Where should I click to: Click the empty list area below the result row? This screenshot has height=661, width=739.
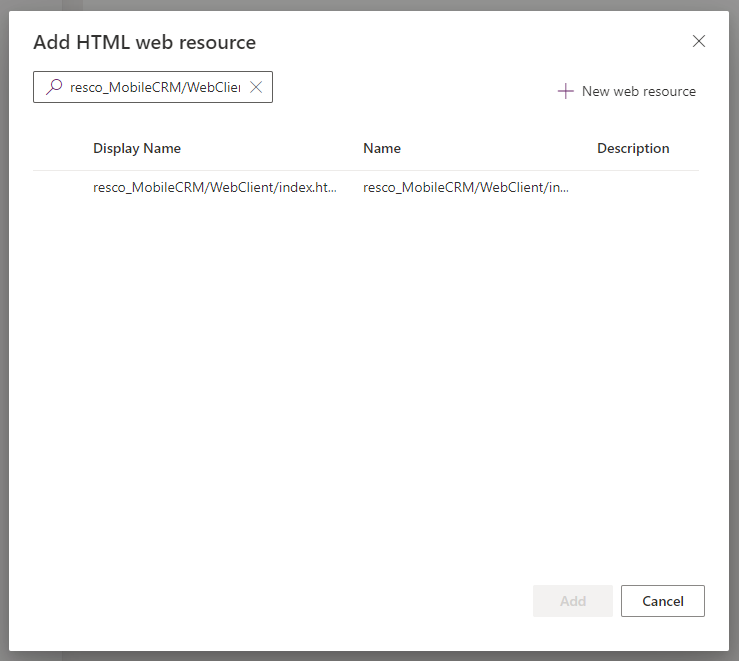tap(365, 380)
